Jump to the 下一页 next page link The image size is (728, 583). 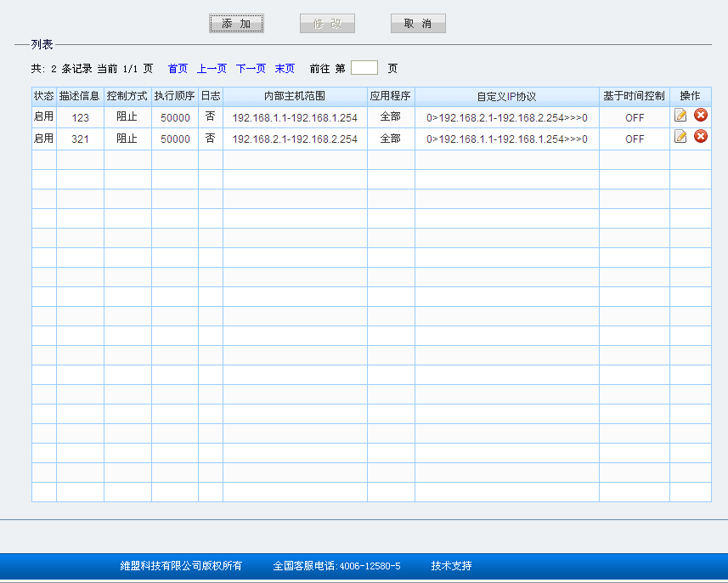point(251,69)
